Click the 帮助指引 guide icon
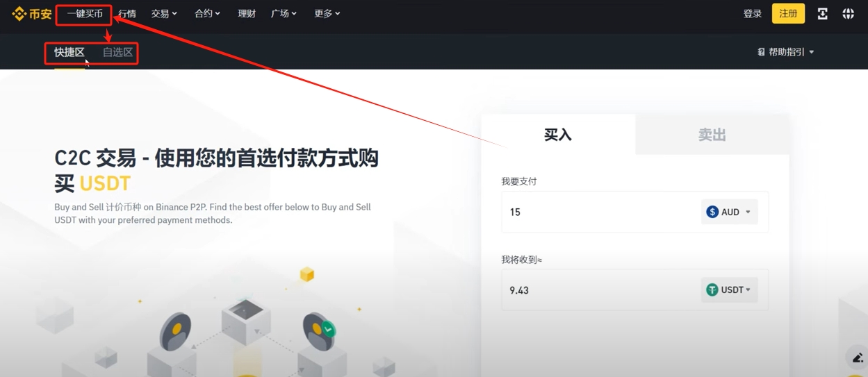 (x=761, y=52)
